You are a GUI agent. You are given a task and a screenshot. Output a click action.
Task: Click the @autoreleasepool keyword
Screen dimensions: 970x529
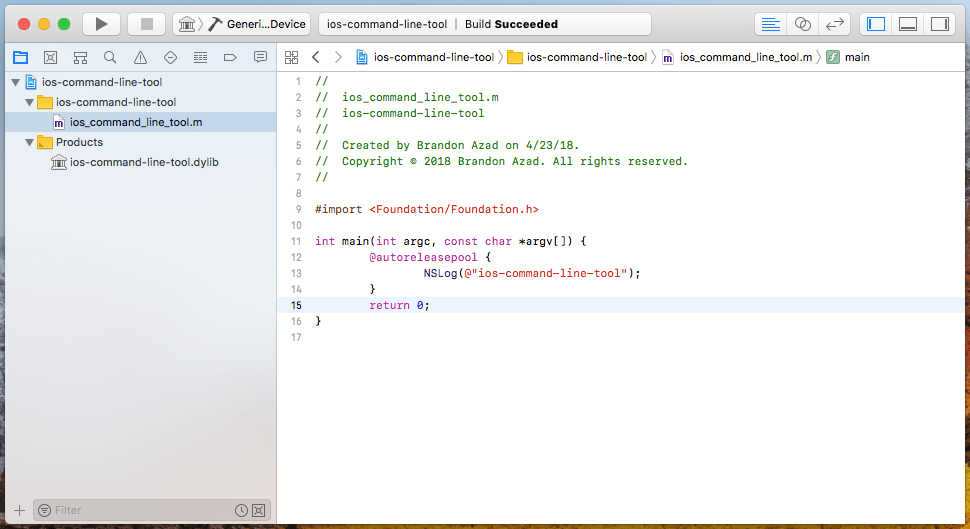(x=423, y=257)
